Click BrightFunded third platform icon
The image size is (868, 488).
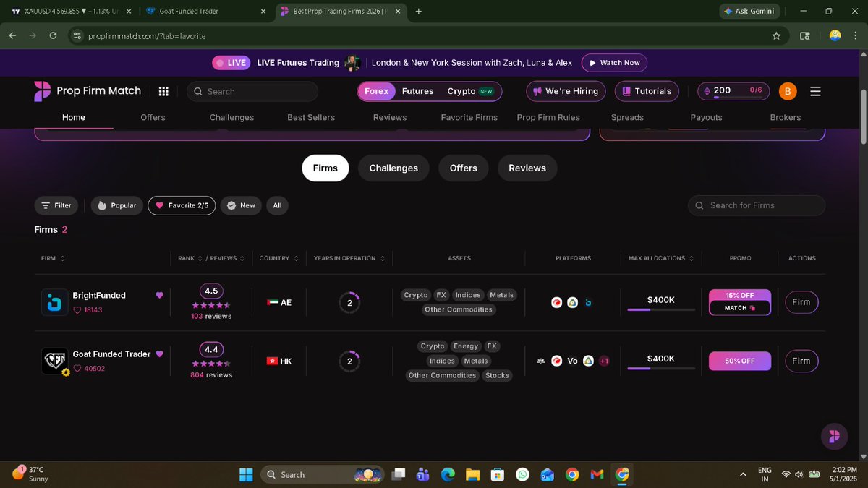click(588, 302)
